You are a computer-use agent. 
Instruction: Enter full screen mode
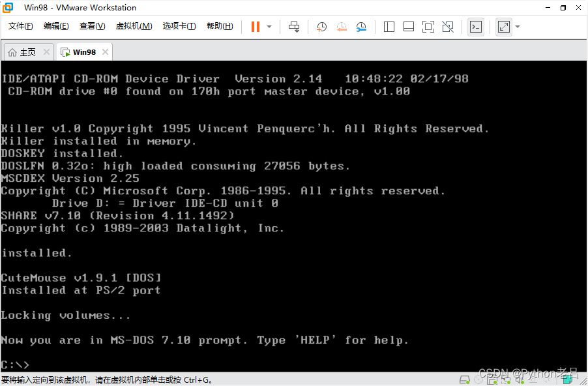pos(428,27)
